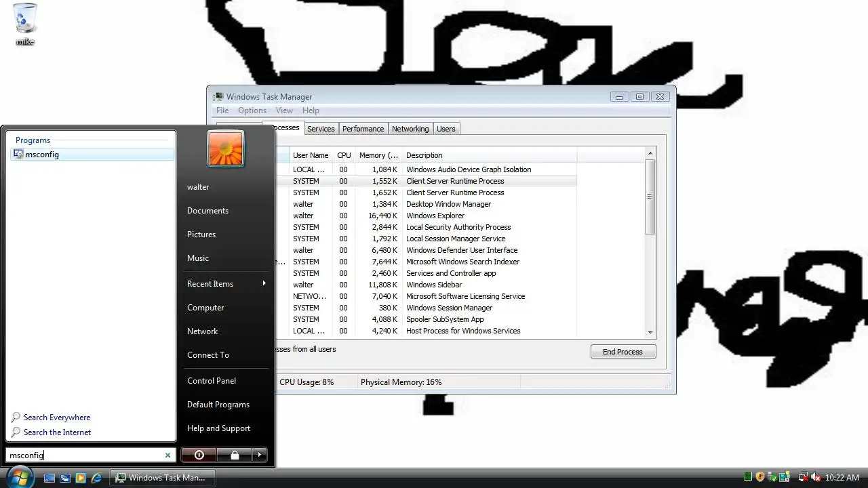Sort by the Memory column header
Viewport: 868px width, 488px height.
point(378,155)
